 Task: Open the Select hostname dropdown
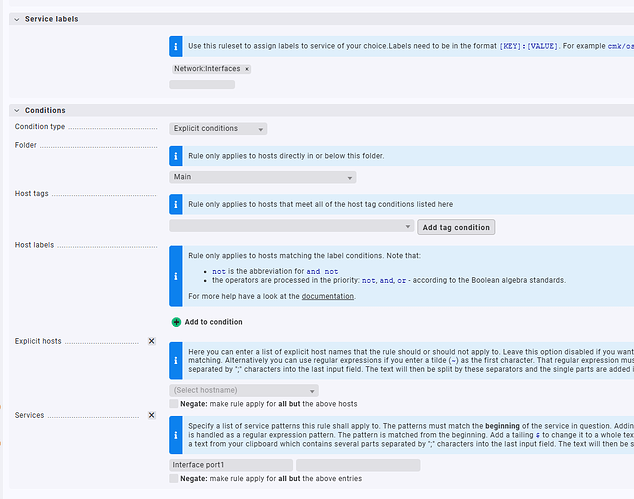point(244,390)
